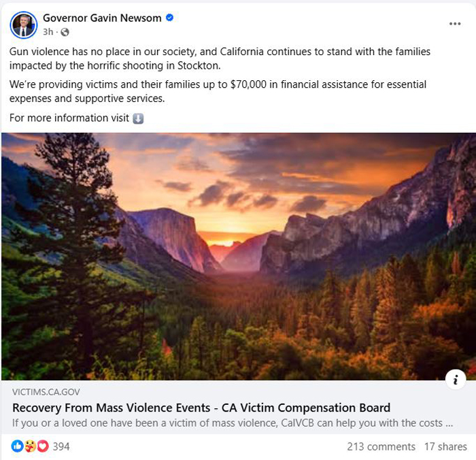Click the info icon on the link image
This screenshot has height=460, width=476.
pyautogui.click(x=455, y=380)
